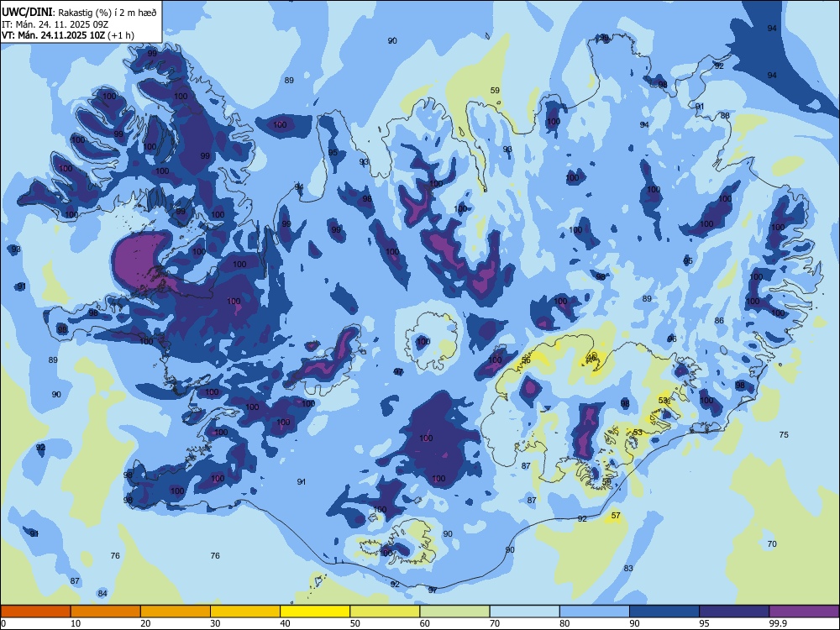Click the orange 10–20 legend swatch

[x=106, y=612]
